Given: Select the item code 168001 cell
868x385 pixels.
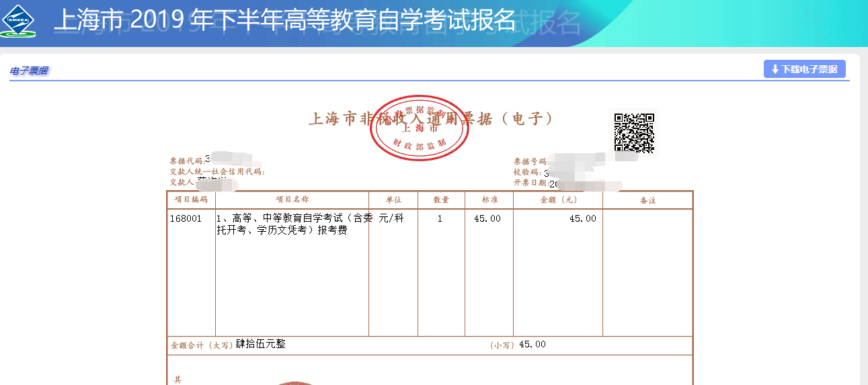Looking at the screenshot, I should [185, 219].
